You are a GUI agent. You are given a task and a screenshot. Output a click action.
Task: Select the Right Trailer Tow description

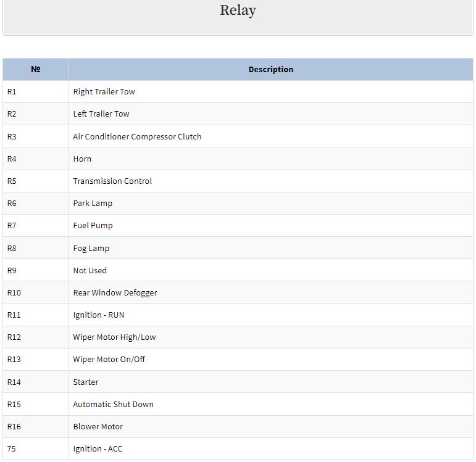(104, 92)
